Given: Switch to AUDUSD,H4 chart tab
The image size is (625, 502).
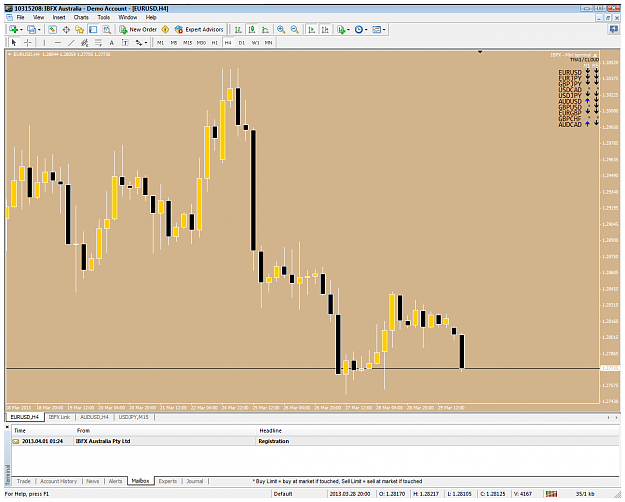Looking at the screenshot, I should point(94,417).
